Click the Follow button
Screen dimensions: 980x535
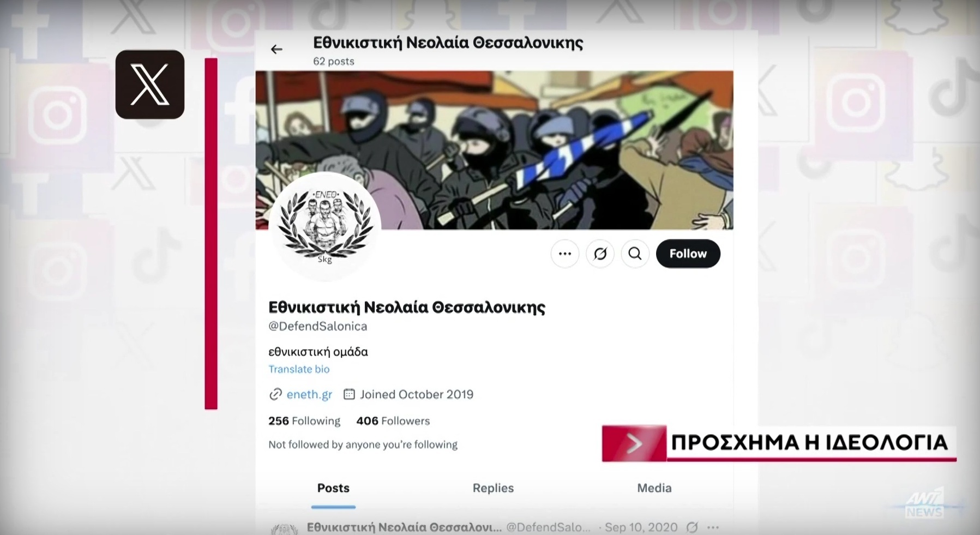click(688, 254)
